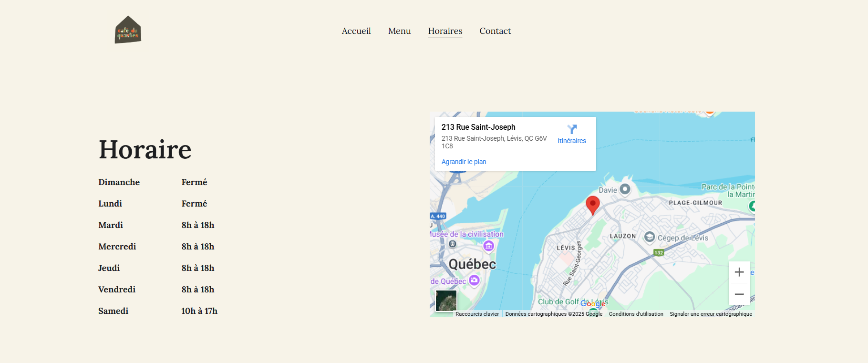Image resolution: width=868 pixels, height=363 pixels.
Task: Click the Google logo on the map
Action: (x=593, y=304)
